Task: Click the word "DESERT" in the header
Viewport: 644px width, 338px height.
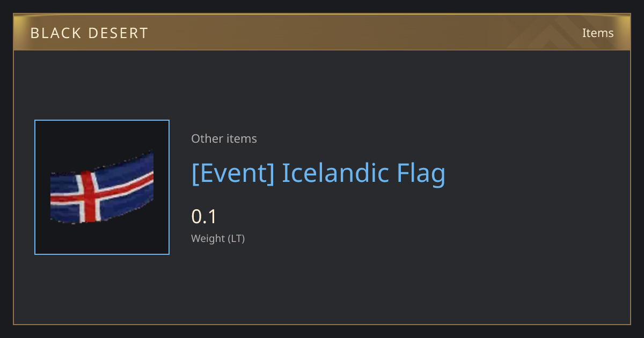Action: click(x=118, y=33)
